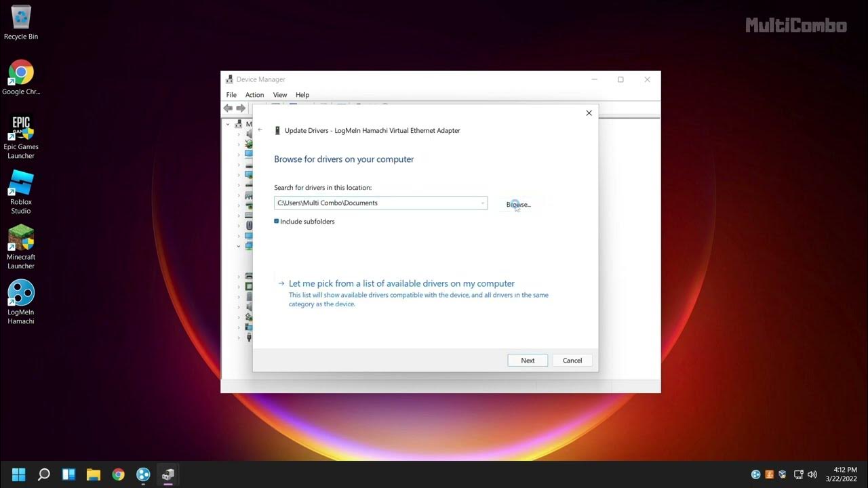
Task: Open the Windows Start menu
Action: coord(19,474)
